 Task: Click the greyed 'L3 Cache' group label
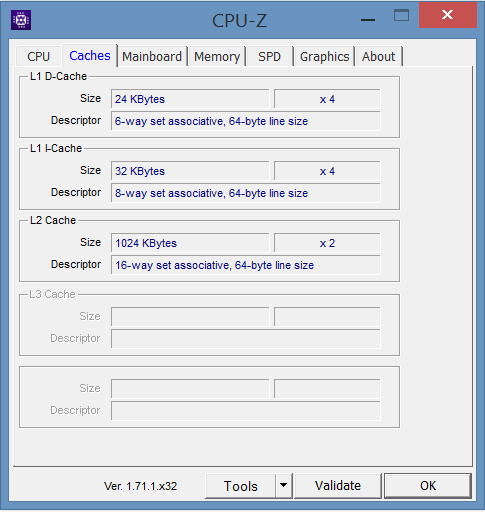(52, 294)
